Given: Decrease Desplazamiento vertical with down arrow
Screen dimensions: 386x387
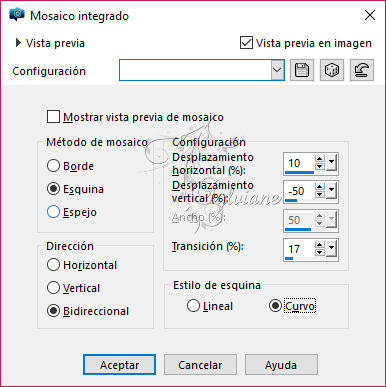Looking at the screenshot, I should point(320,194).
